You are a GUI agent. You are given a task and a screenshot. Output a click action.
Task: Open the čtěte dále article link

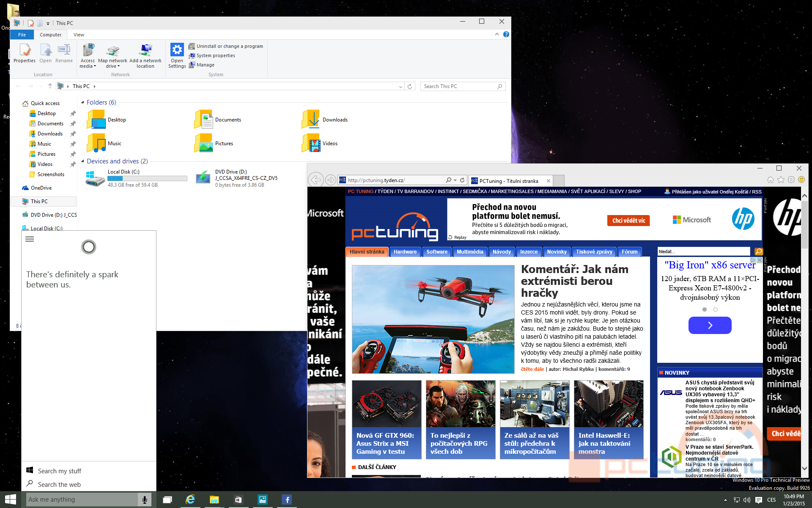click(532, 369)
